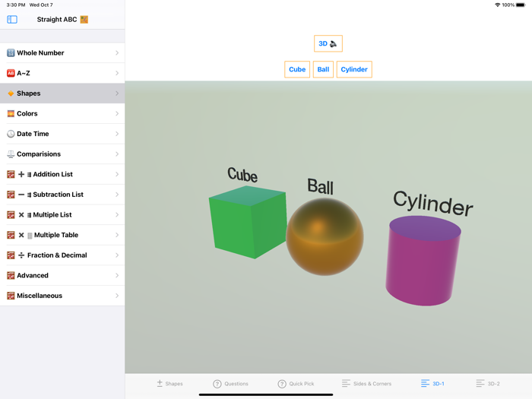Click the 3D Ball text label
Screen dimensions: 532x399
[x=320, y=186]
